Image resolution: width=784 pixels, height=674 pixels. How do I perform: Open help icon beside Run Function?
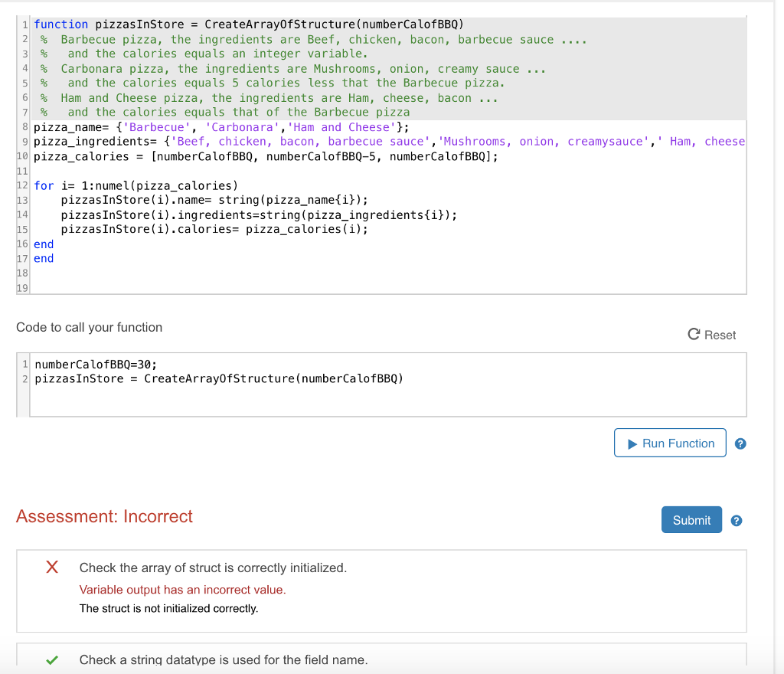tap(740, 443)
